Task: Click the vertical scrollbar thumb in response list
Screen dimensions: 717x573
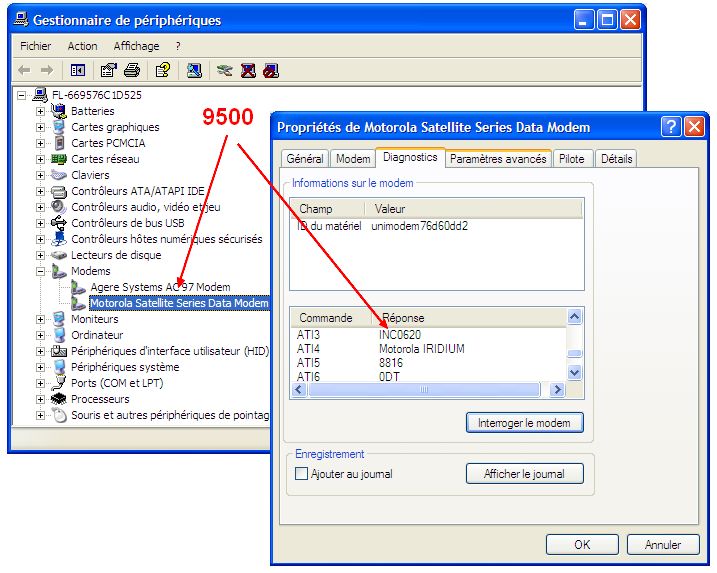Action: [574, 353]
